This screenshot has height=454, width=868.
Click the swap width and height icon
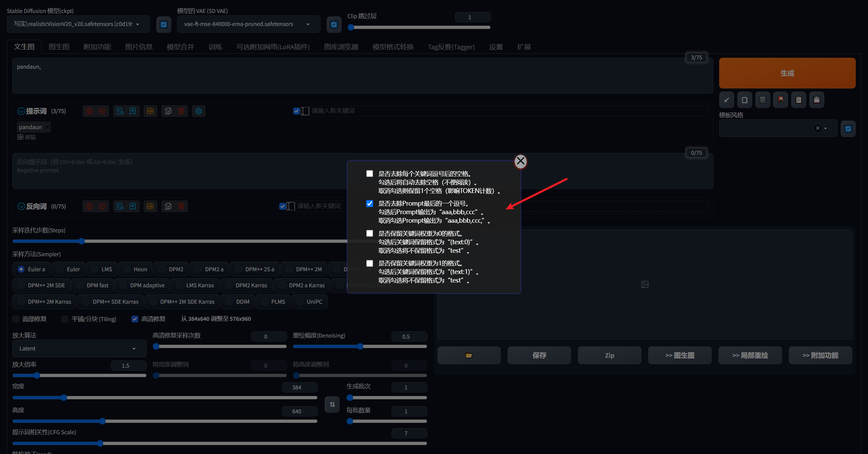pos(332,404)
